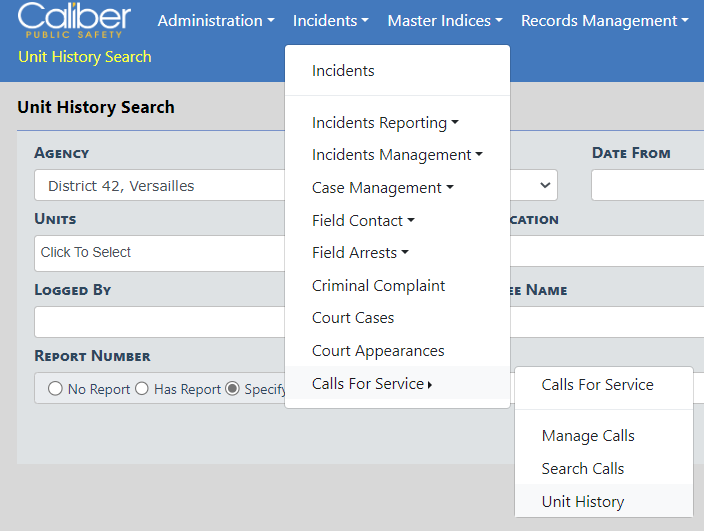Image resolution: width=704 pixels, height=531 pixels.
Task: Select Unit History in the submenu
Action: (x=582, y=502)
